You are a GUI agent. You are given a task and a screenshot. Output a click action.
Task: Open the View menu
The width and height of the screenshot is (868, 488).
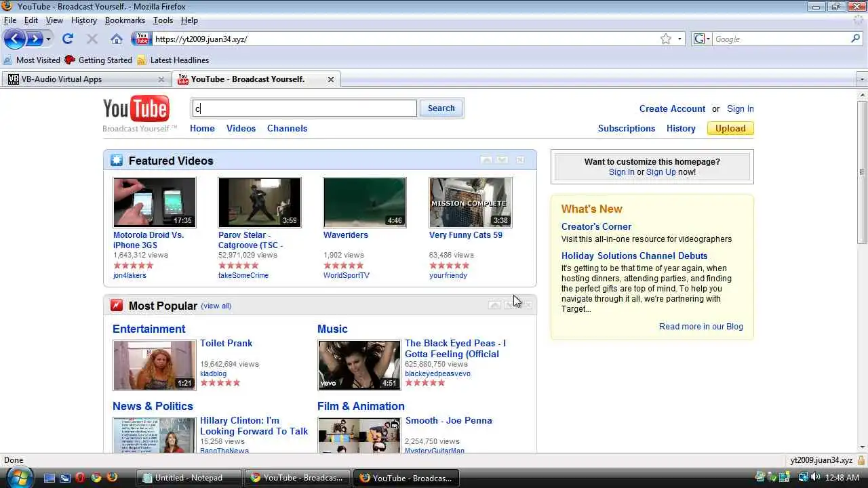pos(54,20)
